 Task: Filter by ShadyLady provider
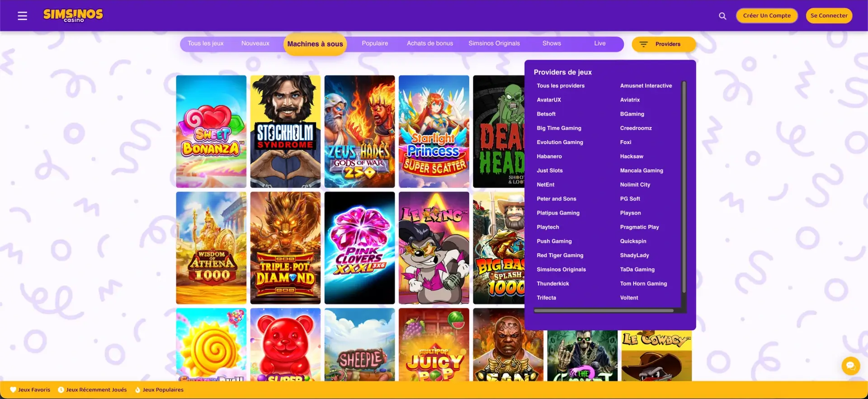(x=634, y=255)
